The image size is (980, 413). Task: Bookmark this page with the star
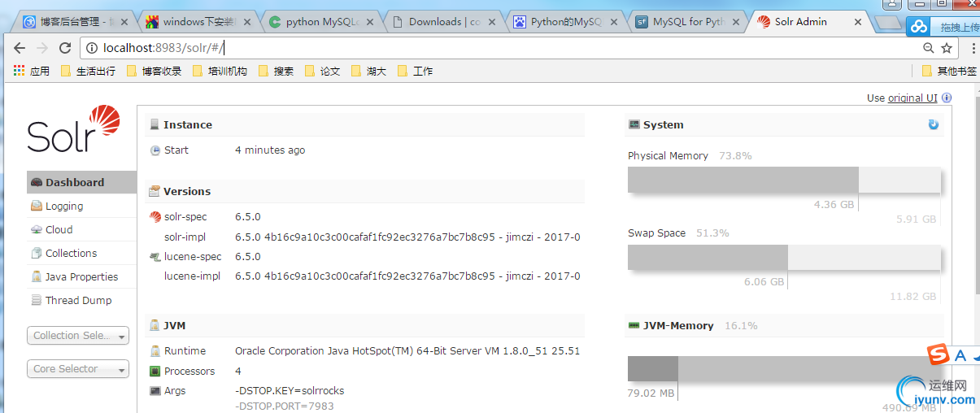tap(946, 48)
